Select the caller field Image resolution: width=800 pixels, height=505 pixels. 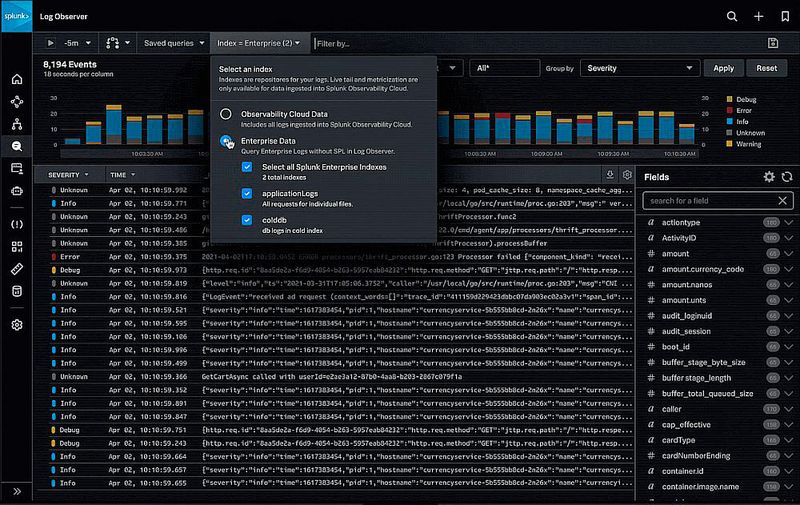click(x=671, y=409)
